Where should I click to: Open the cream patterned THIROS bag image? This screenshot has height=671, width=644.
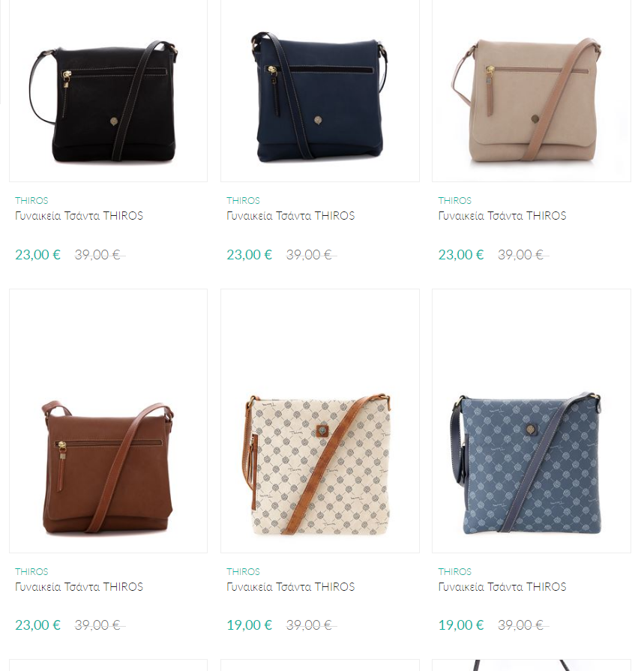point(319,421)
